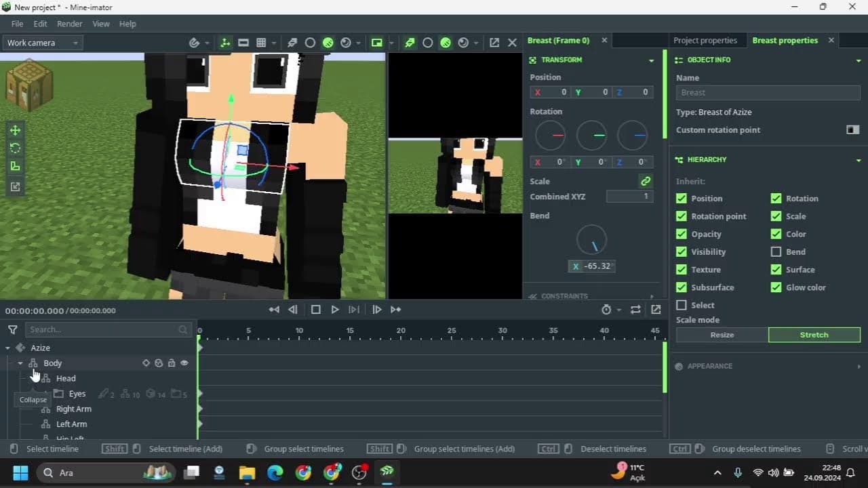Click the custom rotation point toggle icon
This screenshot has width=868, height=488.
point(853,130)
